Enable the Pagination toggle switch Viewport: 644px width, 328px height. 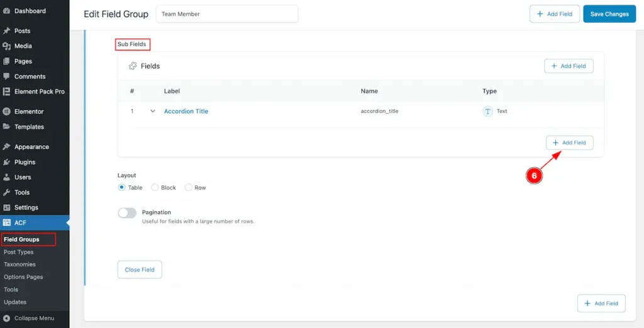click(127, 213)
